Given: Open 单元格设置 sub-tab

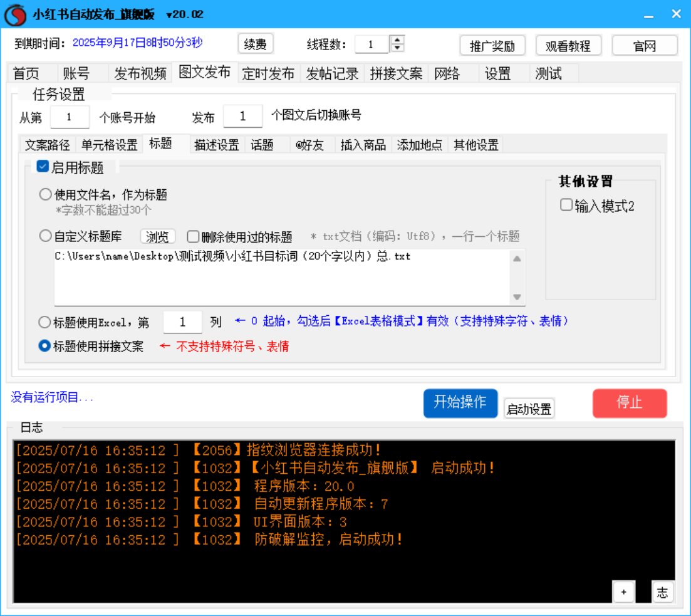Looking at the screenshot, I should pyautogui.click(x=109, y=145).
